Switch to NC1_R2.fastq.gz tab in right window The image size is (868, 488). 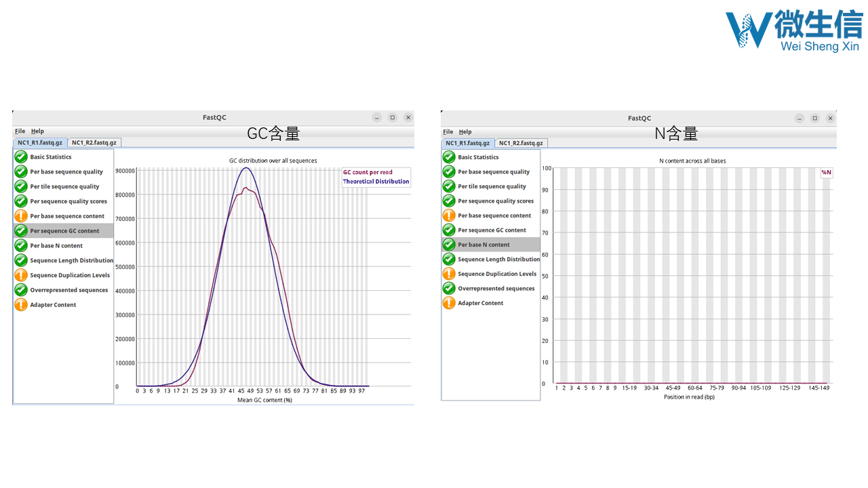tap(521, 143)
